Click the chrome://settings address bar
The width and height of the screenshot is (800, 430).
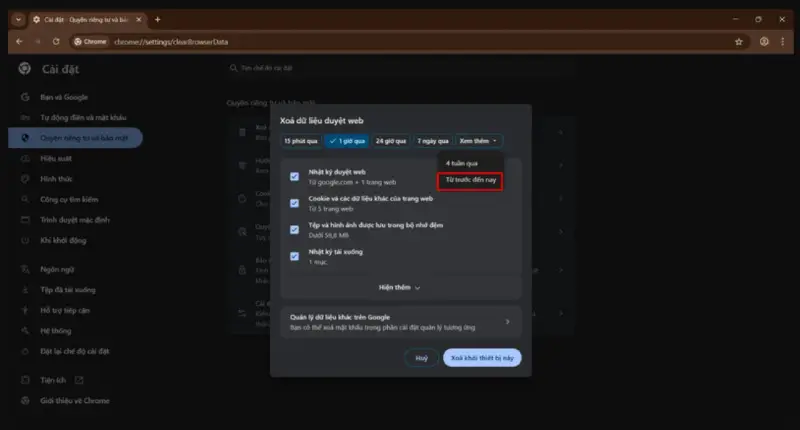pos(408,42)
